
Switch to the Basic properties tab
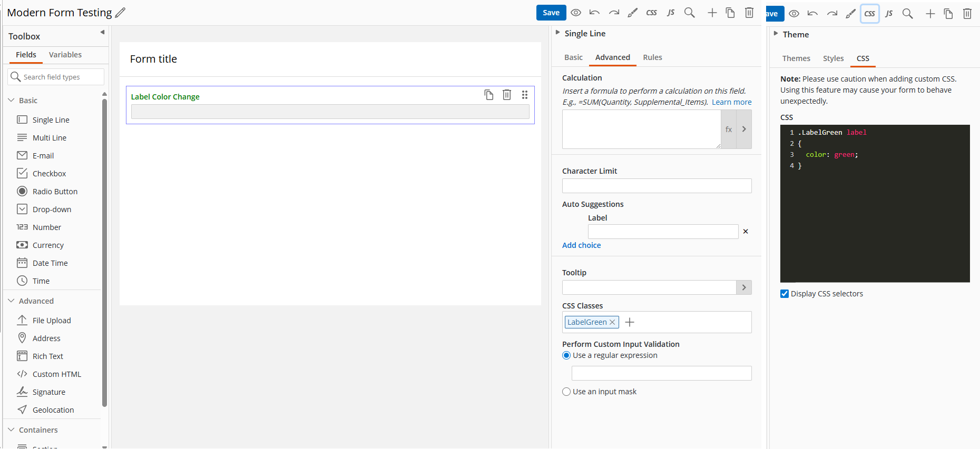point(573,57)
